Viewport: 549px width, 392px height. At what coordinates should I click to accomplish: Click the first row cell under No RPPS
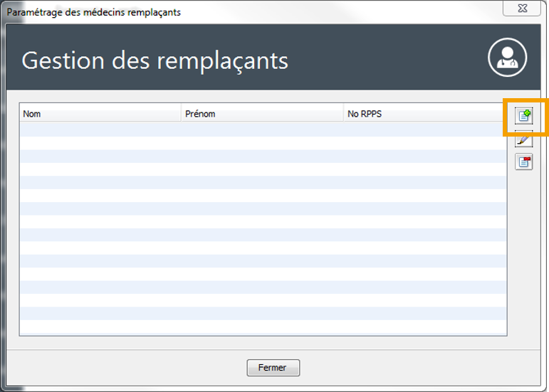(424, 129)
